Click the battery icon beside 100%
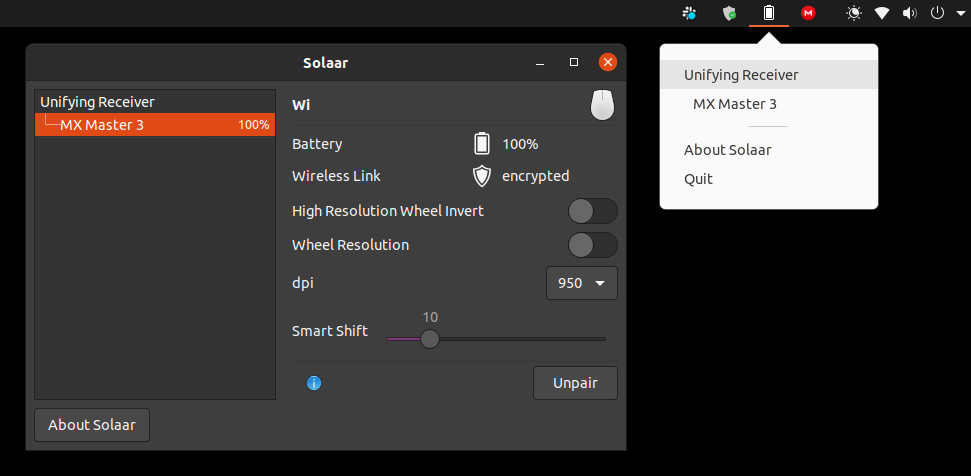The image size is (971, 476). 482,144
